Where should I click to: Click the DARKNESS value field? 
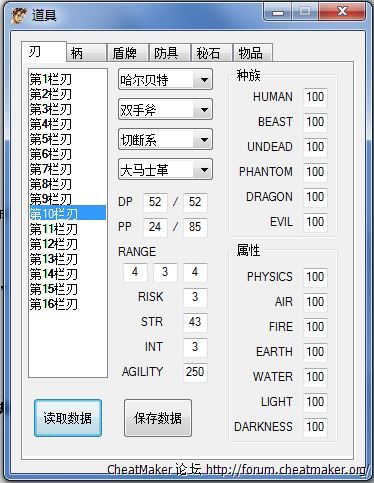[x=315, y=427]
